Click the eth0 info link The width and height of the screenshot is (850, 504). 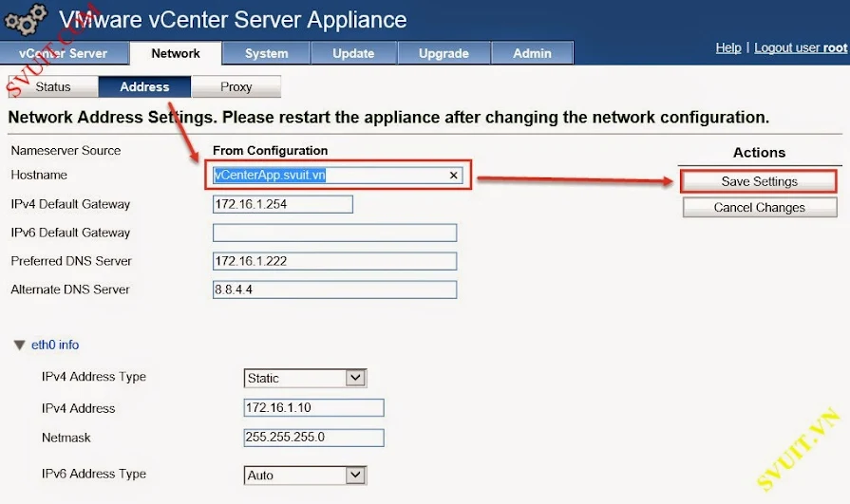tap(55, 345)
